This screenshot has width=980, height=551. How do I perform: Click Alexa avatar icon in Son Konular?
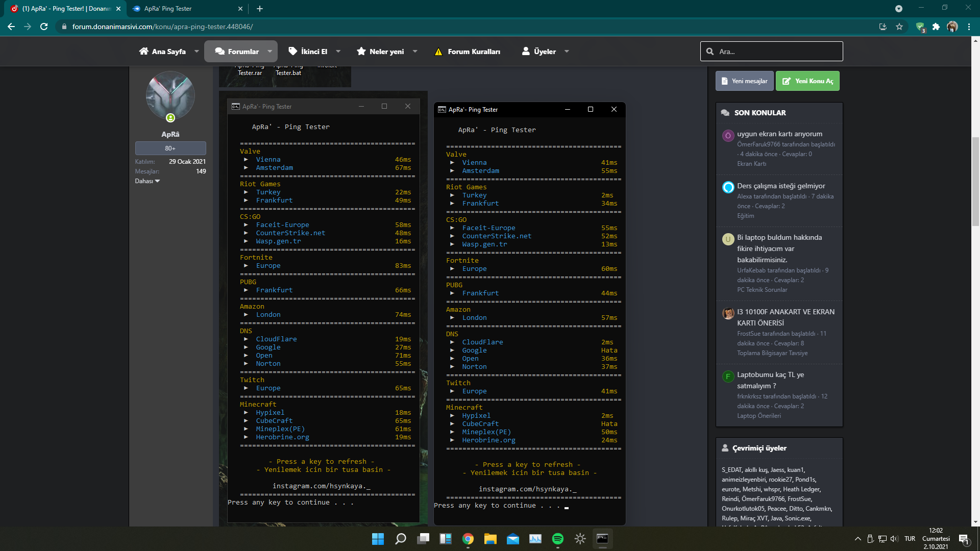coord(728,187)
